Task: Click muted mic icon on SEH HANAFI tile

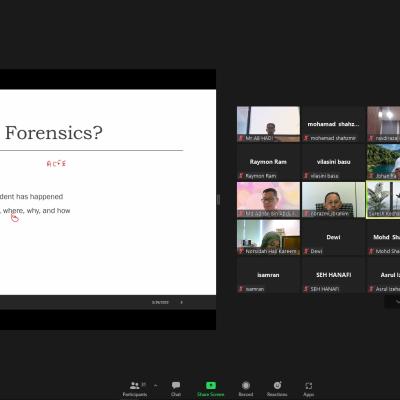Action: tap(306, 289)
